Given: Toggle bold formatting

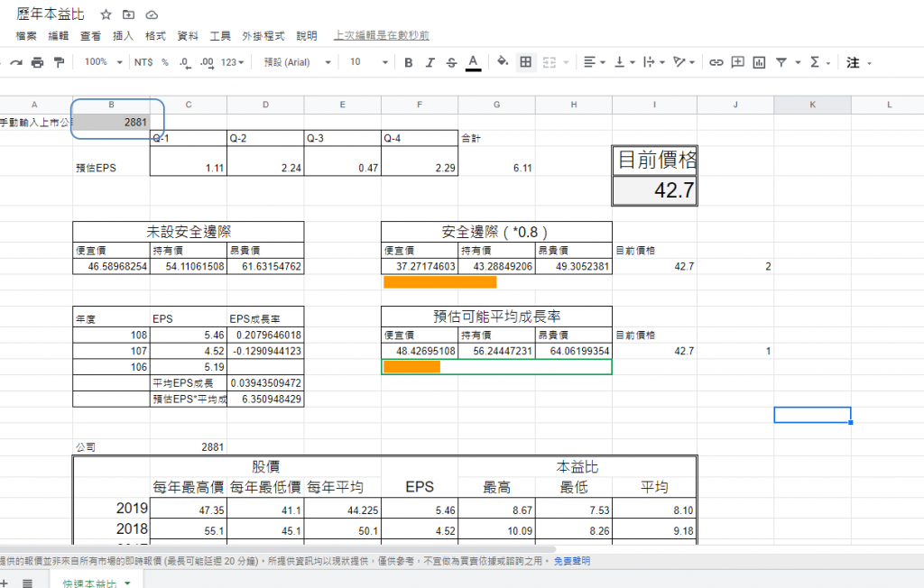Looking at the screenshot, I should (x=409, y=62).
